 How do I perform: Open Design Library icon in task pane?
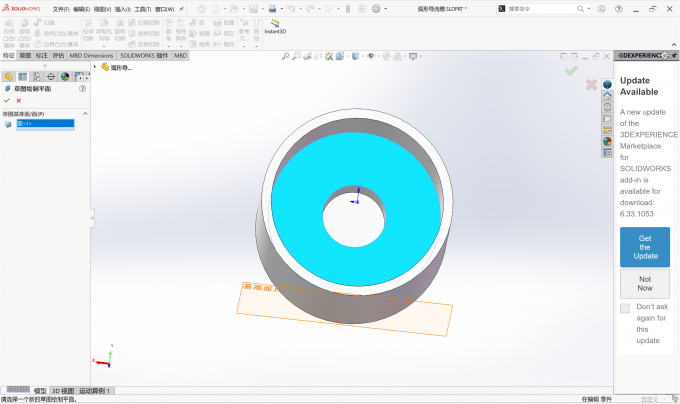[x=607, y=107]
